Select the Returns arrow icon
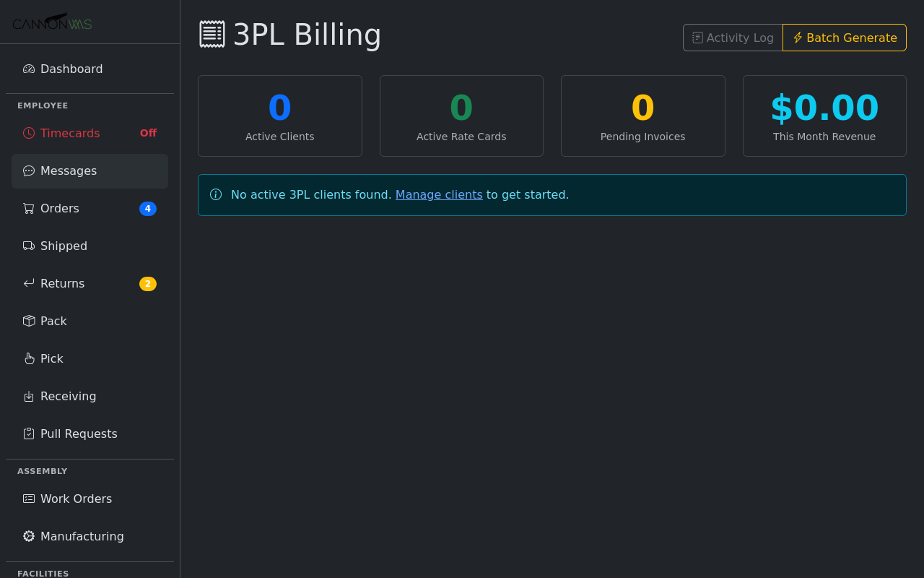 click(27, 283)
